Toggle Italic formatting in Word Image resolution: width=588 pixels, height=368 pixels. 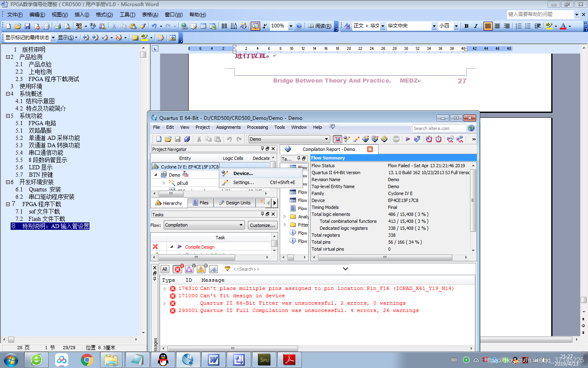[x=476, y=26]
